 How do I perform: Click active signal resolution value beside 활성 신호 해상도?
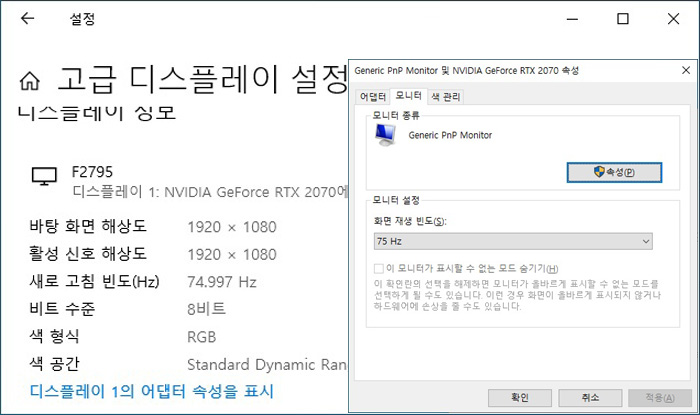(232, 254)
